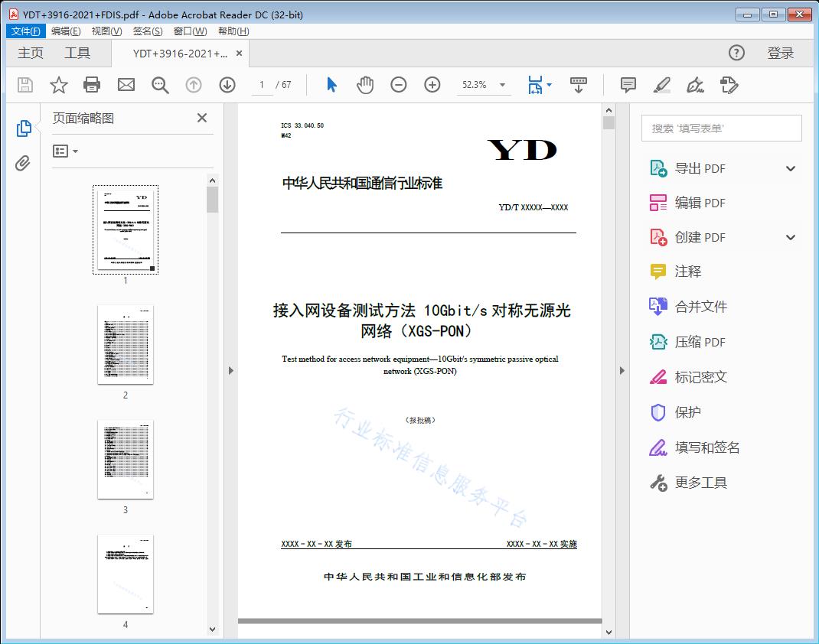The width and height of the screenshot is (819, 644).
Task: Toggle fit-one-page view mode
Action: point(536,85)
